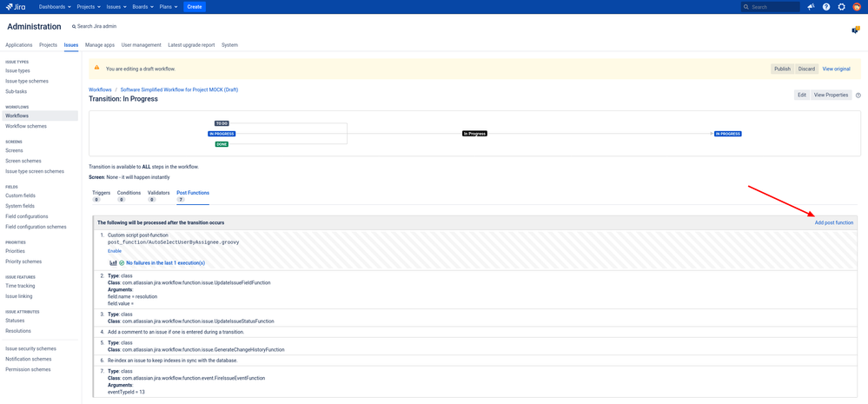Screen dimensions: 868x404
Task: Click the TO DO status lozenge
Action: coord(222,123)
